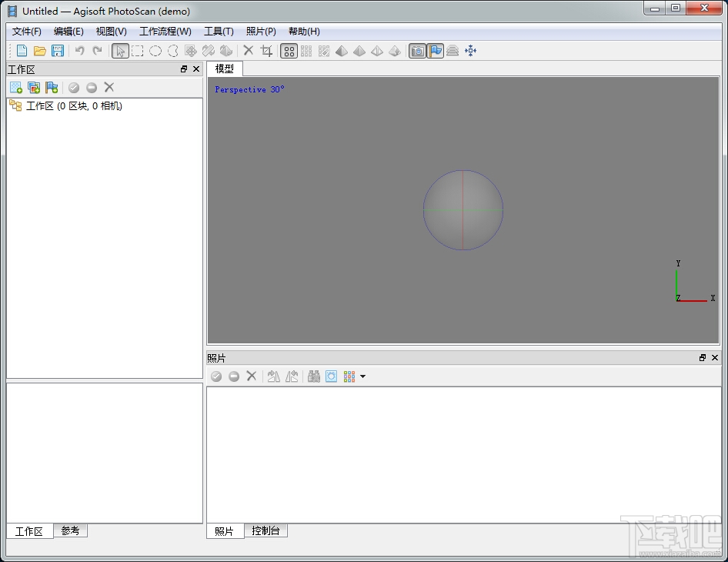The height and width of the screenshot is (562, 728).
Task: Switch to the Dense Cloud view mode
Action: (306, 51)
